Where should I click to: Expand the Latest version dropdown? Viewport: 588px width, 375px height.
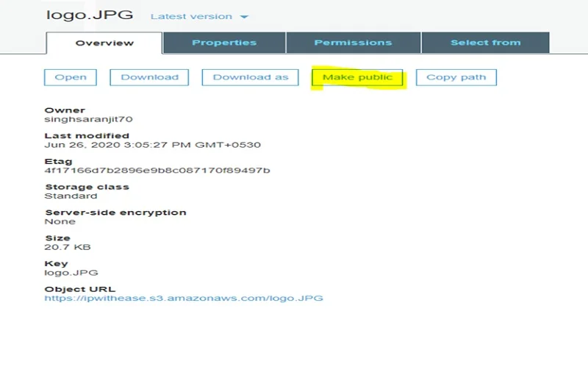pyautogui.click(x=191, y=17)
